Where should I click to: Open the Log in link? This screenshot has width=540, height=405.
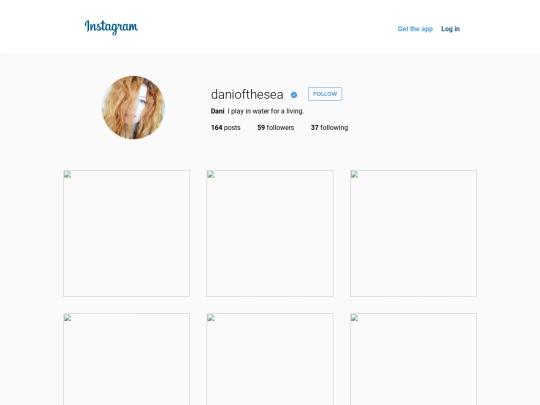pos(450,29)
